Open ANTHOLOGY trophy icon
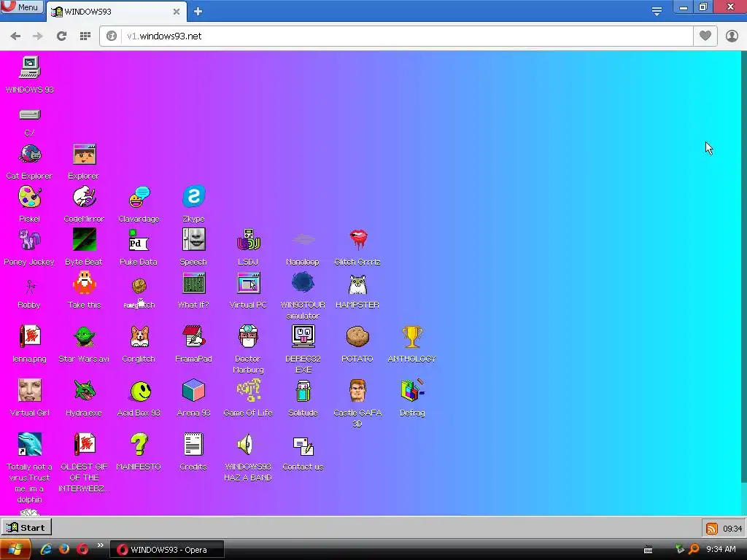Image resolution: width=747 pixels, height=560 pixels. [412, 337]
